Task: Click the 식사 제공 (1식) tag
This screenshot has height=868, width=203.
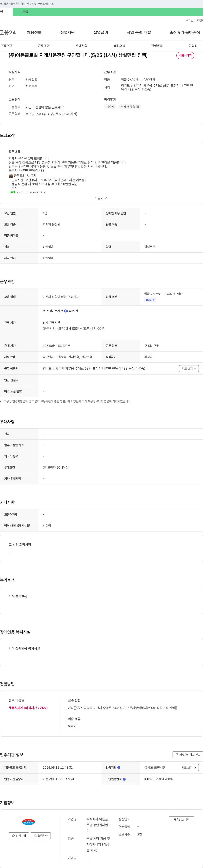Action: pos(130,107)
